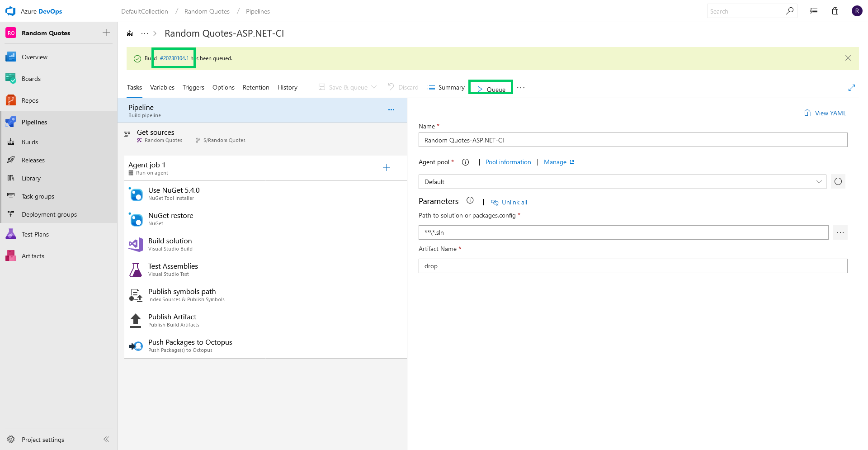Open toolbar more actions ellipsis after Queue
Screen dimensions: 868x450
pos(521,88)
